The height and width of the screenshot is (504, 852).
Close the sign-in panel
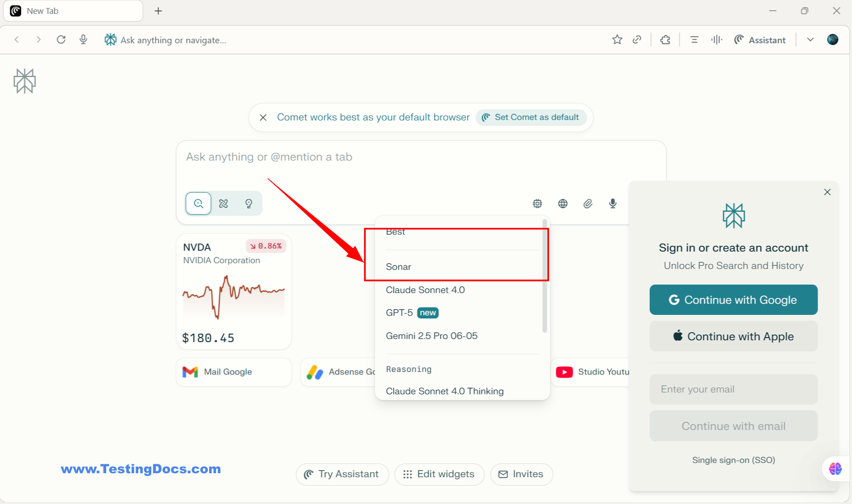click(x=827, y=192)
